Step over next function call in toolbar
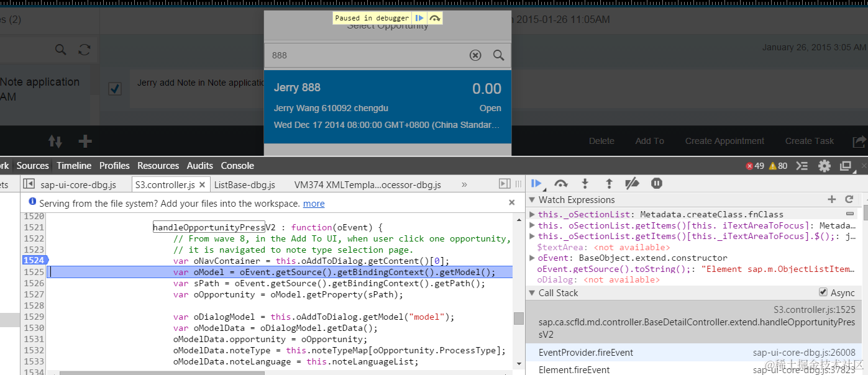 click(561, 184)
